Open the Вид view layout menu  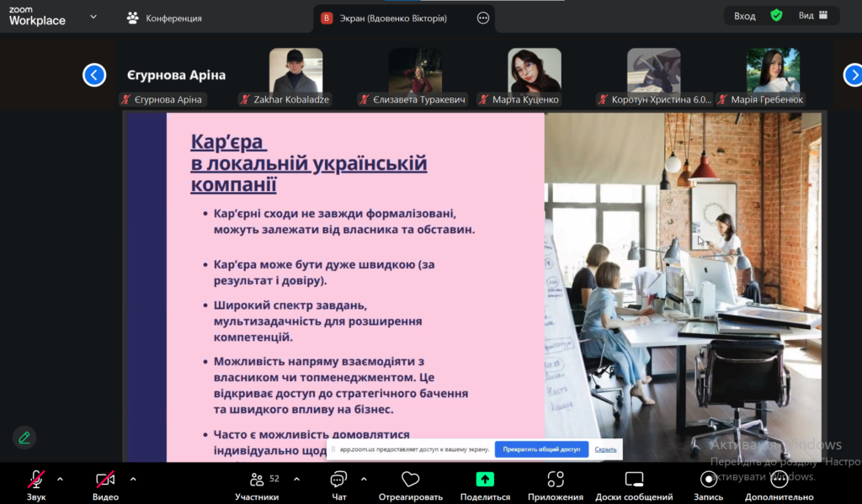[813, 15]
